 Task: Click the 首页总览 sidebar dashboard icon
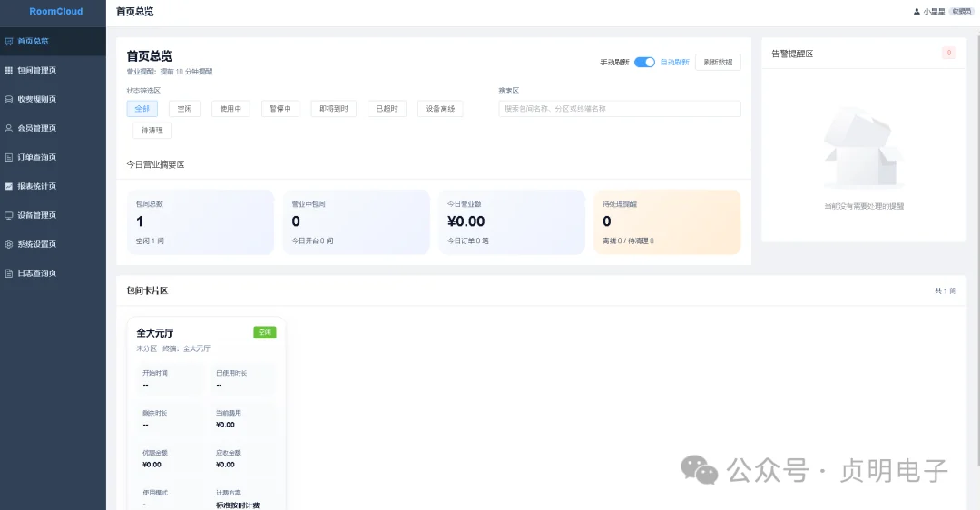[9, 41]
